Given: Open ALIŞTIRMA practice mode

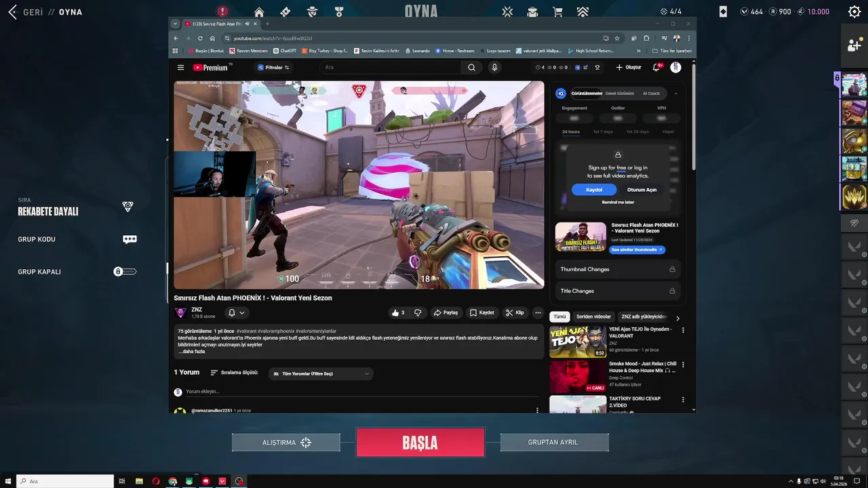Looking at the screenshot, I should click(286, 443).
